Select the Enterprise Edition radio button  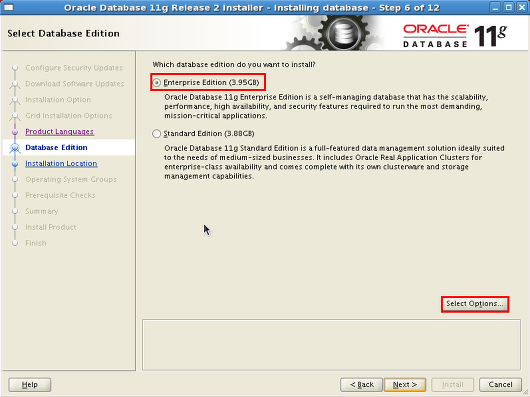[x=156, y=82]
